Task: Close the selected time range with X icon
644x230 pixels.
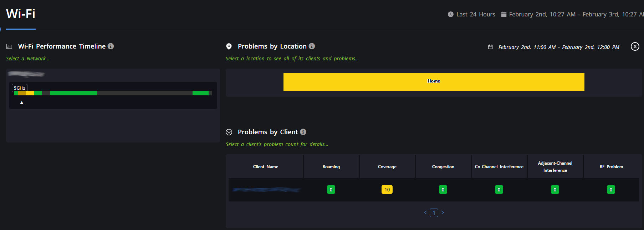Action: [x=635, y=47]
